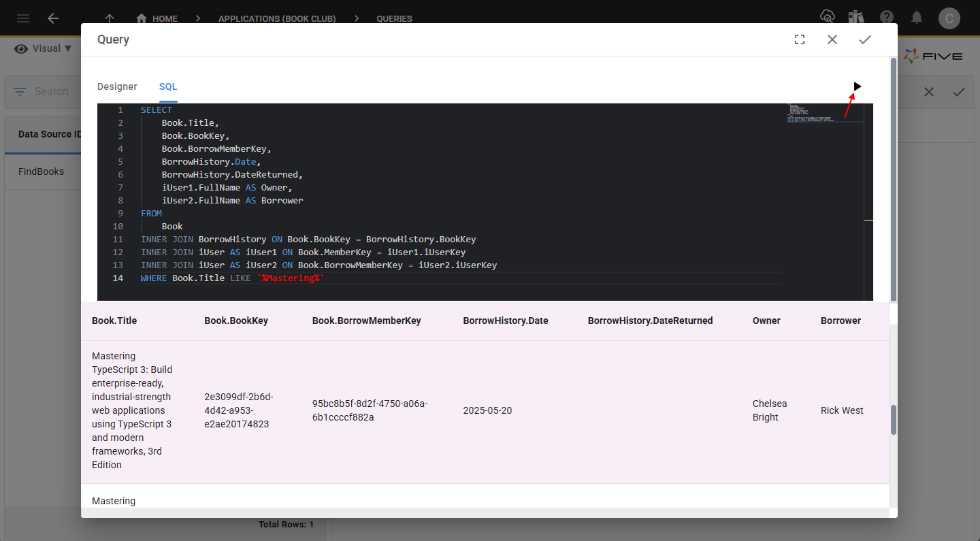Open the hamburger menu in the top bar
The height and width of the screenshot is (541, 980).
point(23,18)
